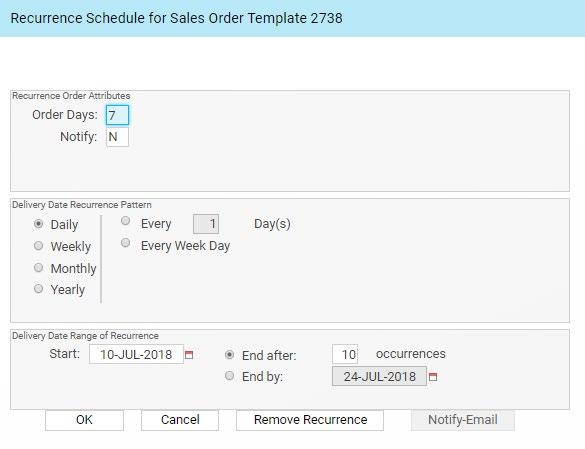This screenshot has height=449, width=585.
Task: Click the End by date field
Action: (x=379, y=376)
